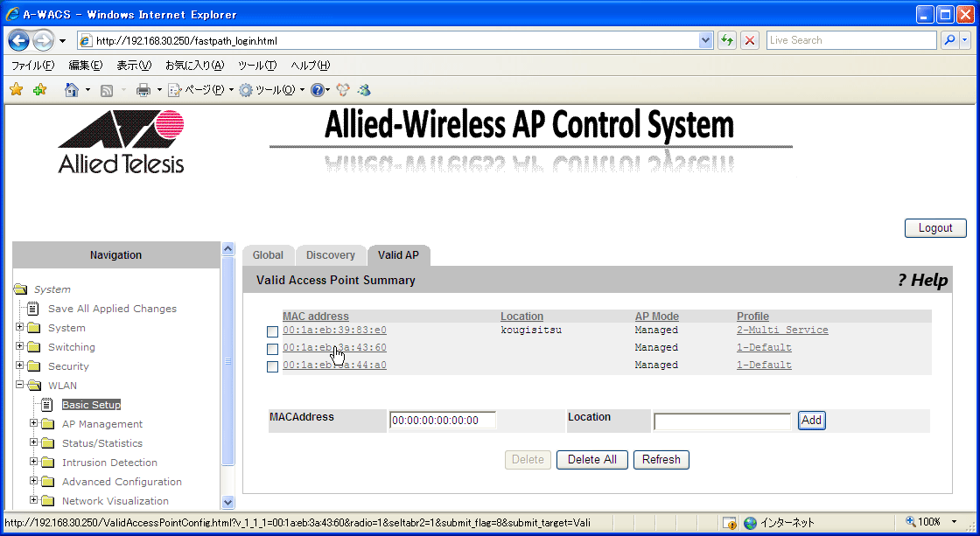Screen dimensions: 980x536
Task: Sort by the AP Mode column header
Action: [x=656, y=317]
